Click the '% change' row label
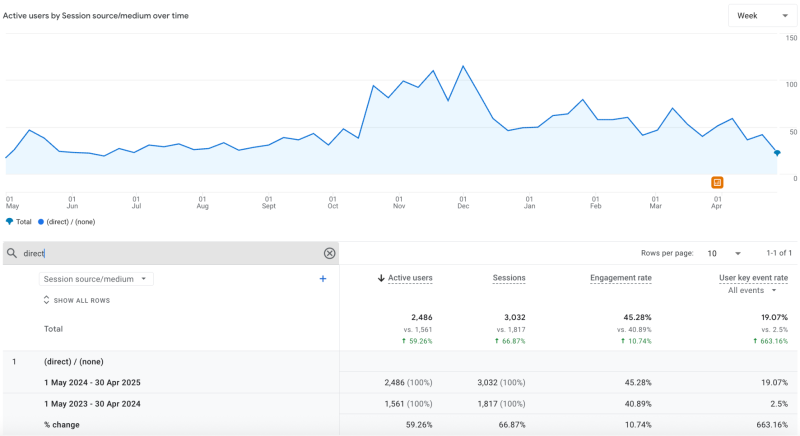 pos(62,424)
